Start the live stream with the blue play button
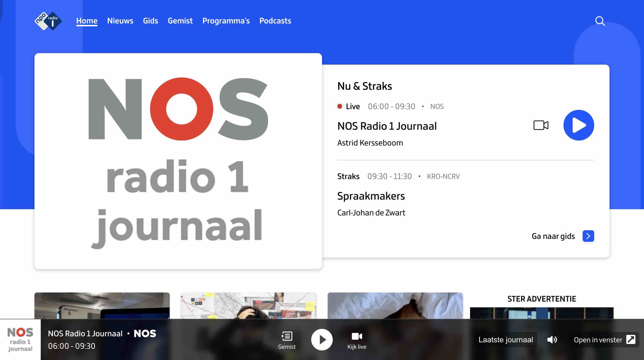Screen dimensions: 644x360 click(579, 125)
